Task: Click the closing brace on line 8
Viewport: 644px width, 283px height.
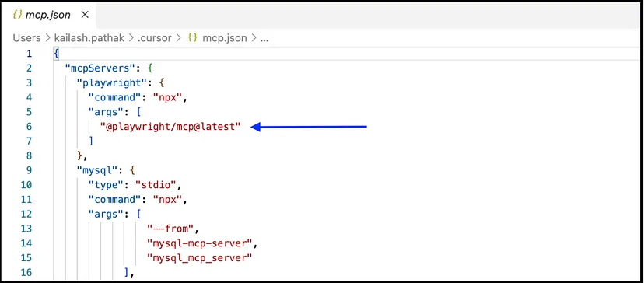Action: pos(79,155)
